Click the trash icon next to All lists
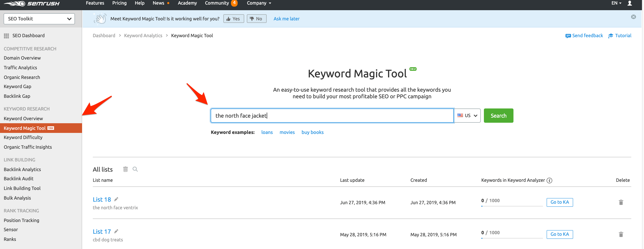The height and width of the screenshot is (249, 644). pos(125,169)
